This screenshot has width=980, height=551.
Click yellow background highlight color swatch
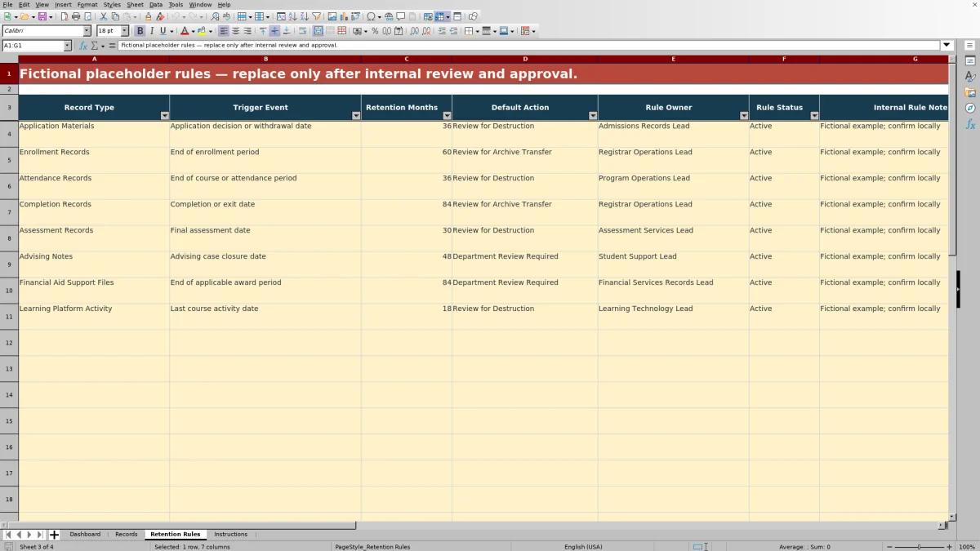pos(202,31)
